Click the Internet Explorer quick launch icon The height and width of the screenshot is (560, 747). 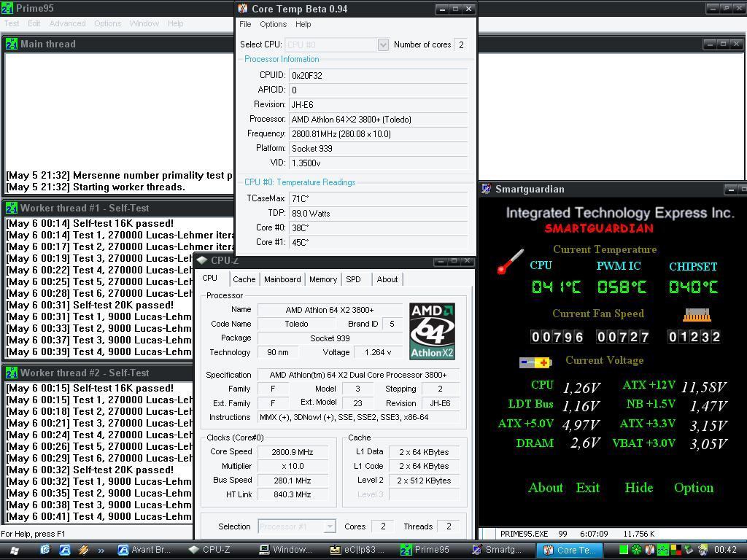(44, 550)
